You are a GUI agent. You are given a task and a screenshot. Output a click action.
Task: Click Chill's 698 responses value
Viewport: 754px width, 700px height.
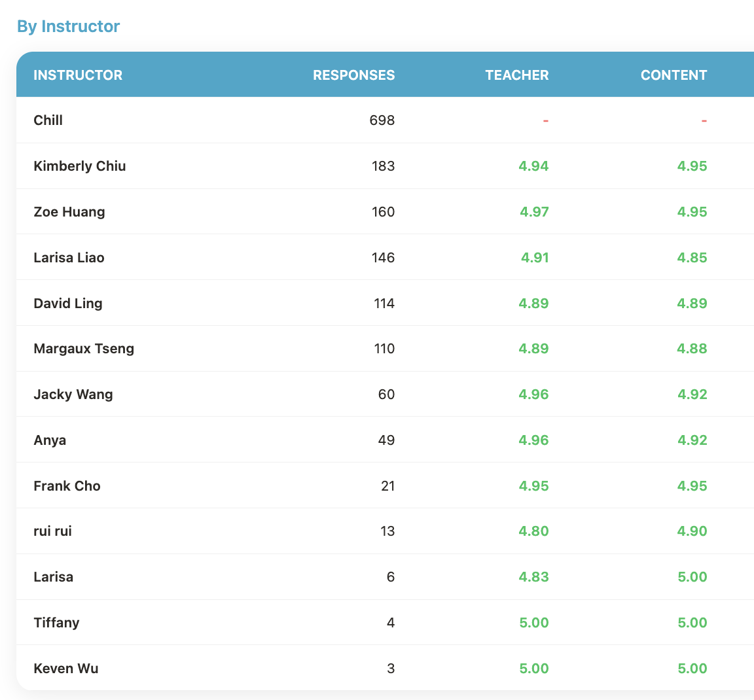(x=382, y=120)
